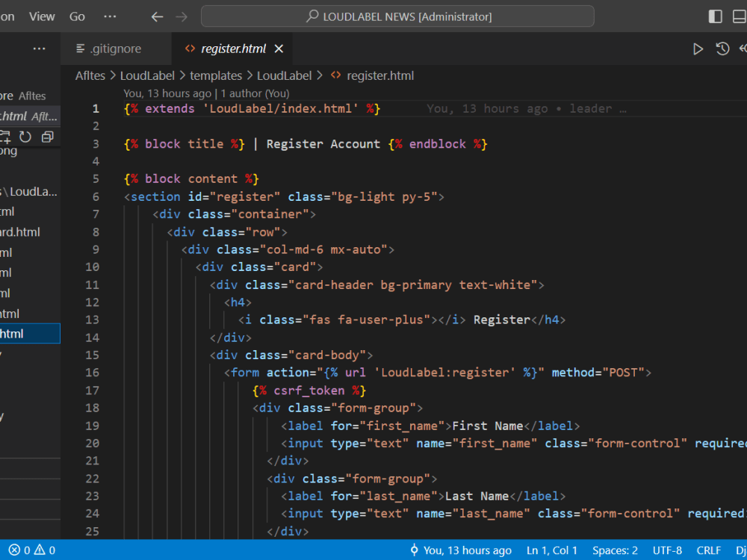Click the LOUDLABEL NEWS search bar
747x560 pixels.
coord(397,16)
